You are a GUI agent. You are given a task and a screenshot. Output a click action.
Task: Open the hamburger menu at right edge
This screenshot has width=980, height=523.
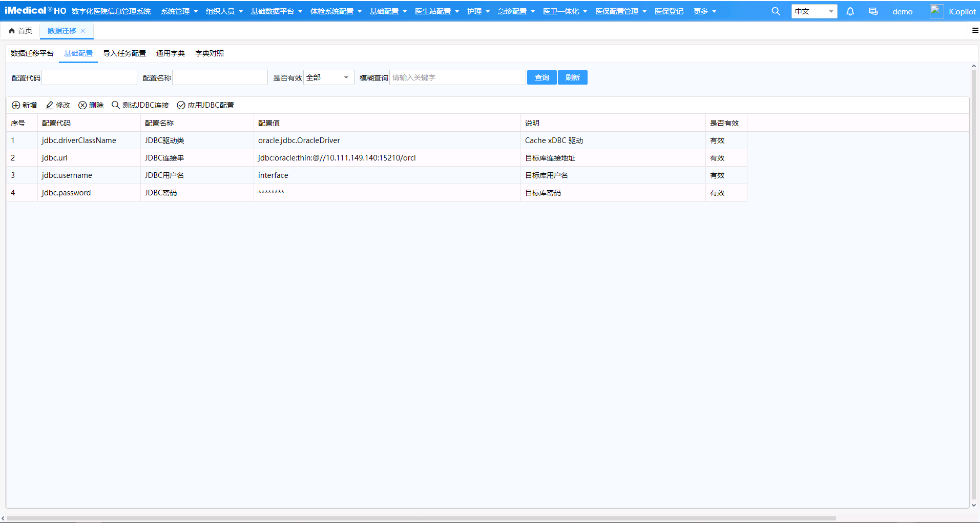(975, 31)
